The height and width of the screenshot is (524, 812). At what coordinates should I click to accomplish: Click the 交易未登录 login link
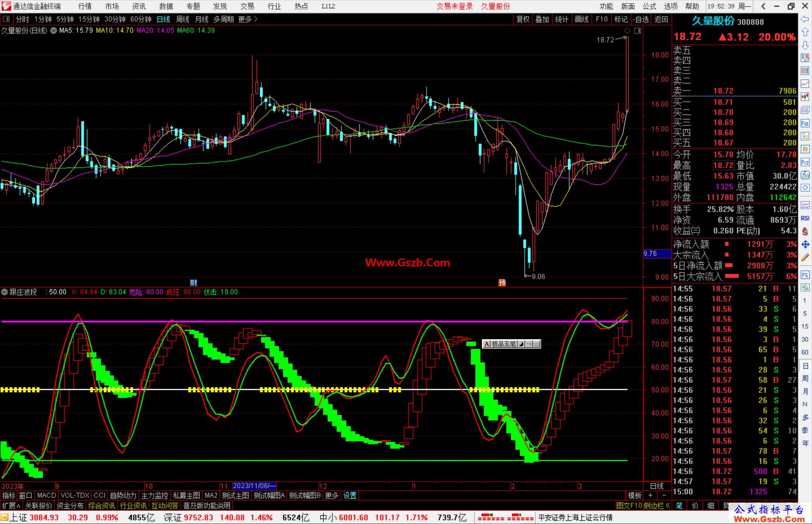(x=454, y=6)
